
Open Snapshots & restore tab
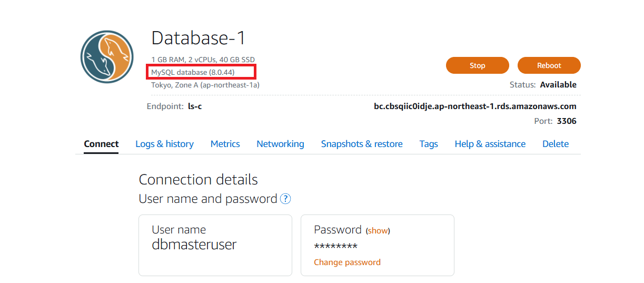362,144
